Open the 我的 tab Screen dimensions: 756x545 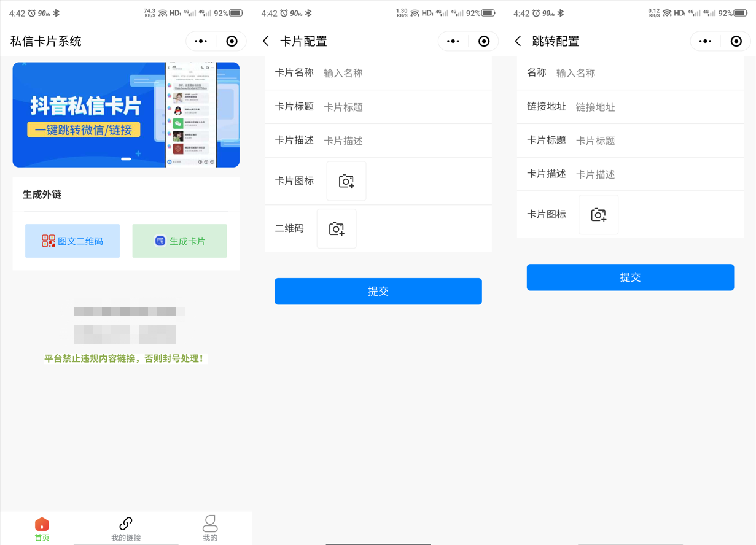pyautogui.click(x=210, y=529)
